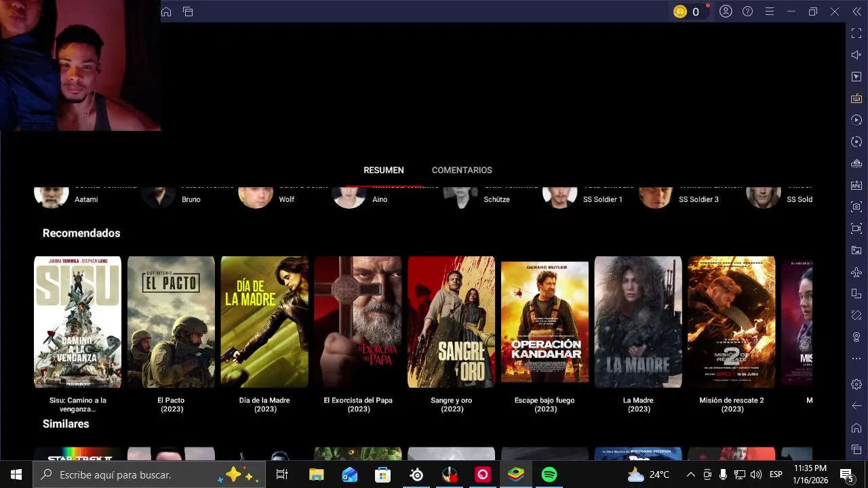The height and width of the screenshot is (488, 868).
Task: Open Microsoft Store from taskbar
Action: [x=383, y=474]
